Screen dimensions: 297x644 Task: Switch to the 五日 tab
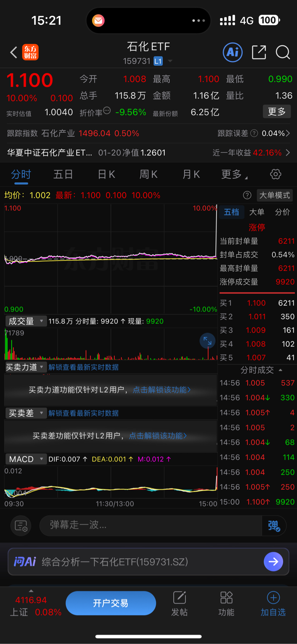coord(63,174)
